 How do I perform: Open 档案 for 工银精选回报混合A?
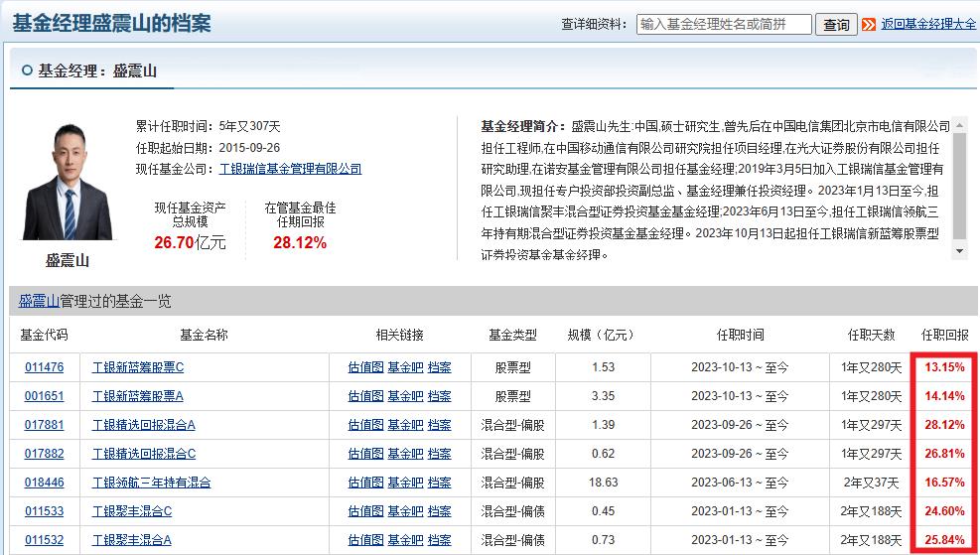coord(440,425)
